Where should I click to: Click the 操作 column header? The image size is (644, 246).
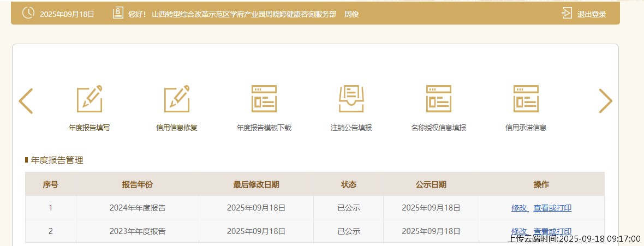click(541, 184)
